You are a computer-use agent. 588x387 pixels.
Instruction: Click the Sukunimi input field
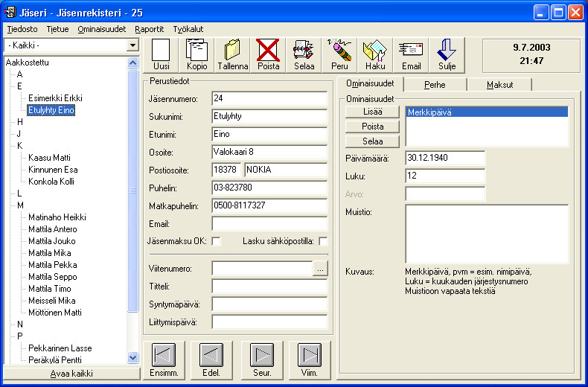click(269, 117)
